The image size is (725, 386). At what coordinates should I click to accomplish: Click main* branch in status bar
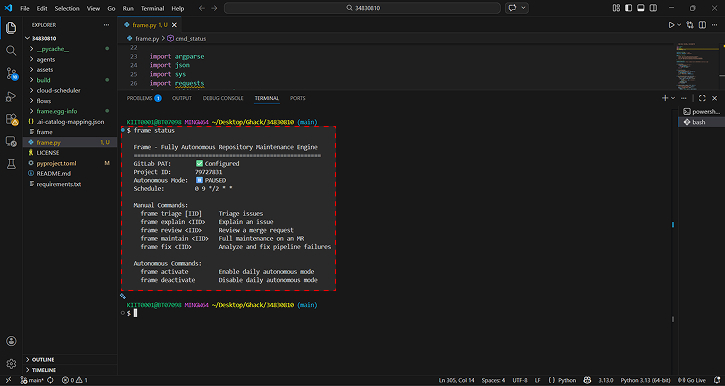(31, 380)
